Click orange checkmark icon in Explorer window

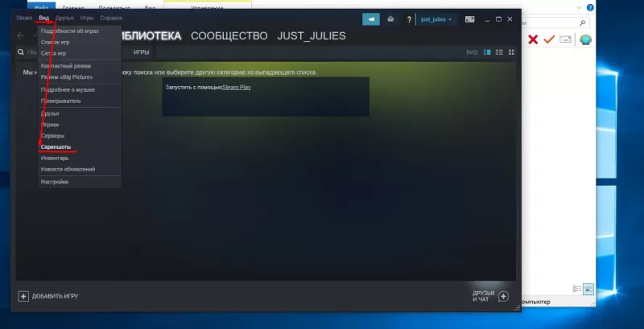click(549, 39)
